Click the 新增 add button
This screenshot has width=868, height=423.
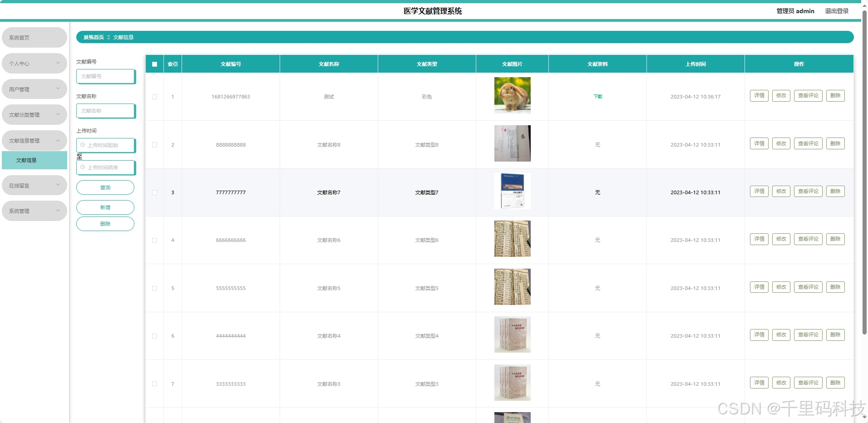pos(105,207)
